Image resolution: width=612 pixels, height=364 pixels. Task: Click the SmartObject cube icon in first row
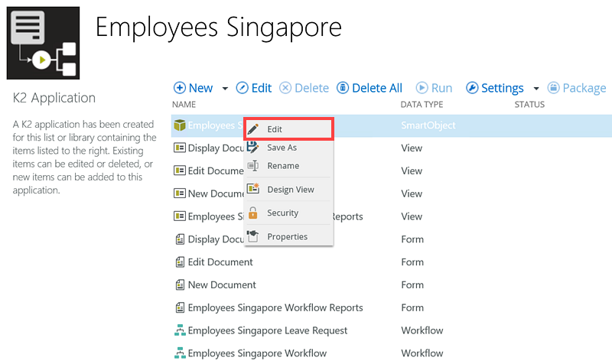[x=180, y=125]
